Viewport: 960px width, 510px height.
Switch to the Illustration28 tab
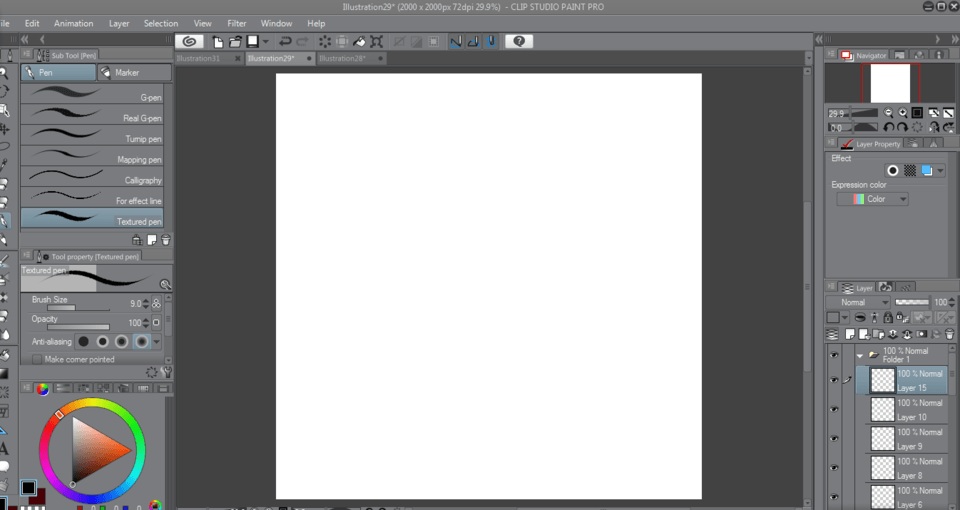tap(343, 59)
